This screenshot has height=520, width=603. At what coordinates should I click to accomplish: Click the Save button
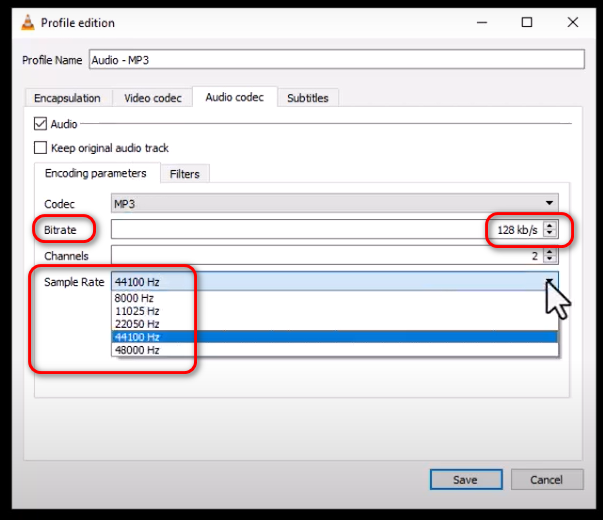466,480
